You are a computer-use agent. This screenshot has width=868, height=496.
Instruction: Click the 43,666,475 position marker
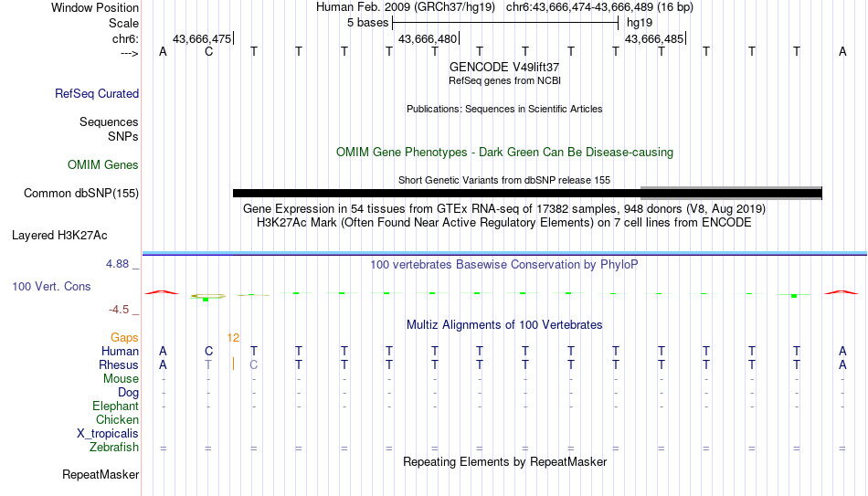203,38
